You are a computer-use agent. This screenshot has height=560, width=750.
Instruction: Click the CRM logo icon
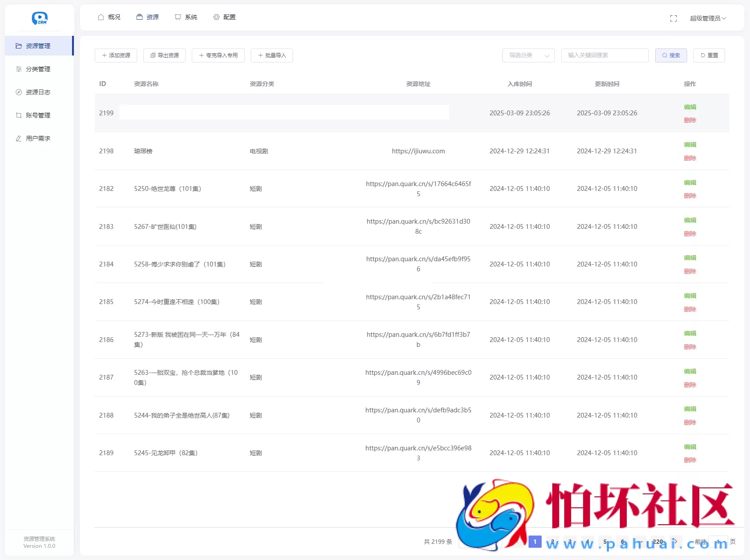[40, 18]
